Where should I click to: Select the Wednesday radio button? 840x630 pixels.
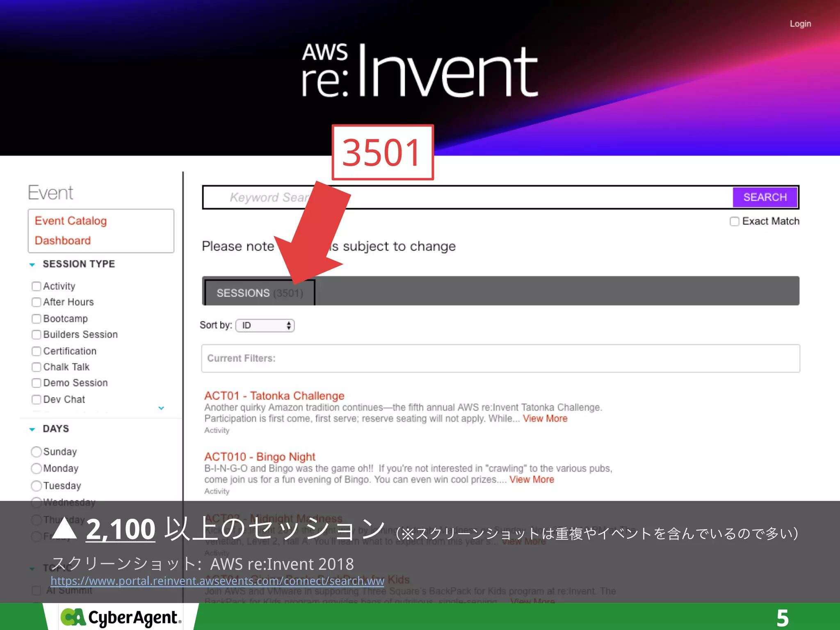37,502
